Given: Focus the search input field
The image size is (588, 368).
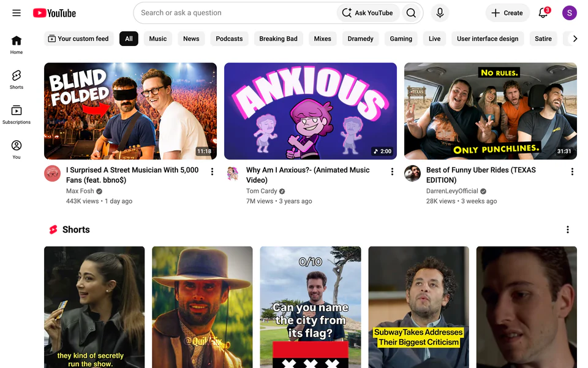Looking at the screenshot, I should coord(236,13).
